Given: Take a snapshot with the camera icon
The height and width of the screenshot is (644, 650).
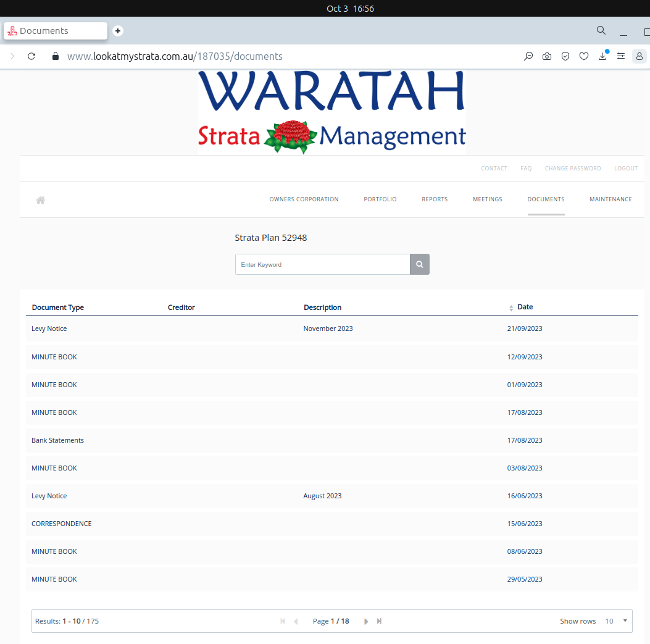Looking at the screenshot, I should 547,56.
